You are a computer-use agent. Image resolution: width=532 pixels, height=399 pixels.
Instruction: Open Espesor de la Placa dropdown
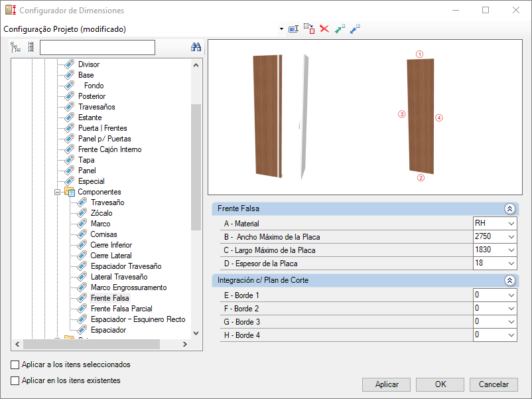coord(511,263)
